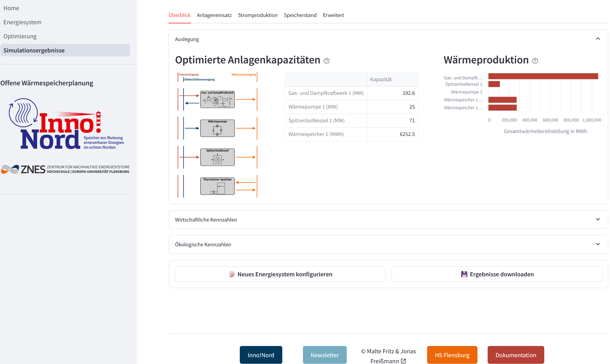Open the Dokumentation footer button
Viewport: 610px width, 364px height.
tap(516, 355)
